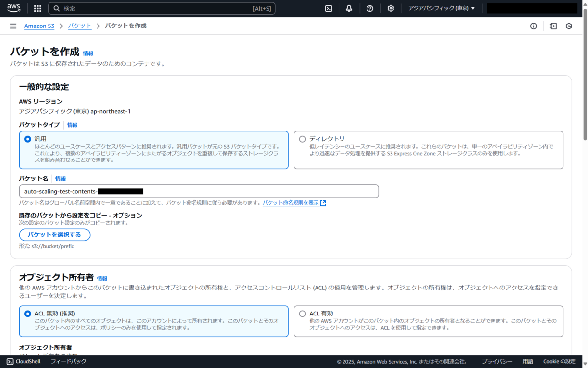Open notifications bell icon
The width and height of the screenshot is (588, 368).
(x=349, y=8)
